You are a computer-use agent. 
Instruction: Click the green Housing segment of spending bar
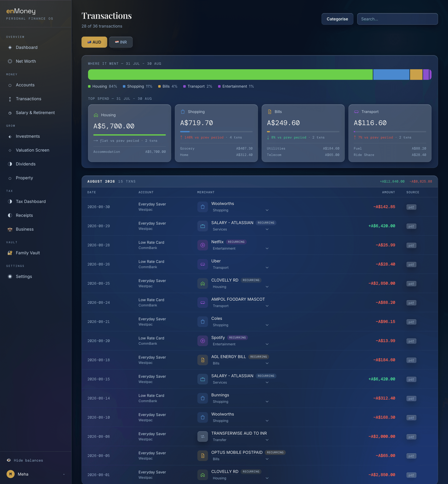tap(230, 75)
